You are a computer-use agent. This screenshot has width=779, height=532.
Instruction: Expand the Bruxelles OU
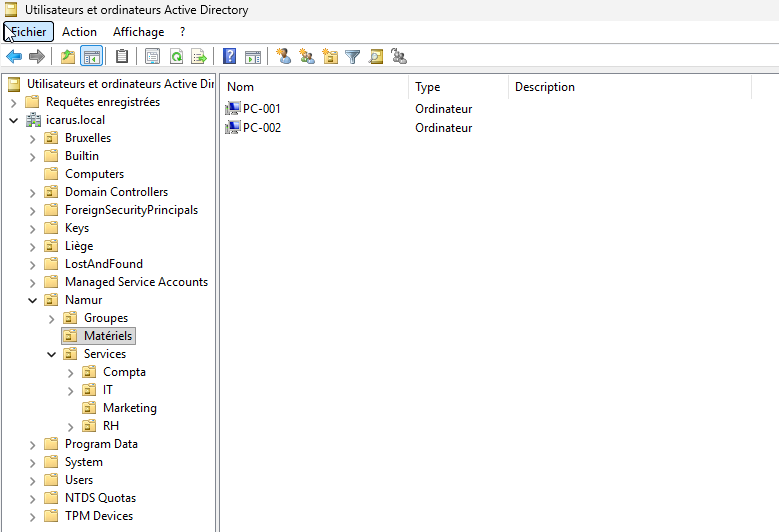tap(33, 139)
